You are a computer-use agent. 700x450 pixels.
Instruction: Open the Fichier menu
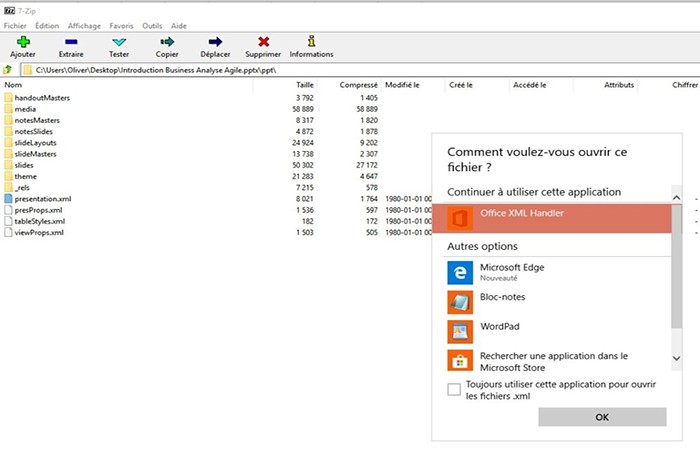15,26
